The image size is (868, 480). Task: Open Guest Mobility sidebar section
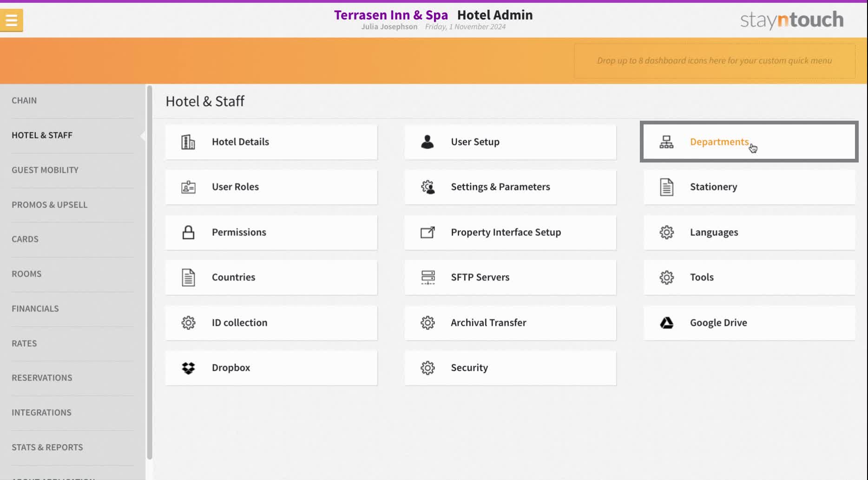point(45,170)
